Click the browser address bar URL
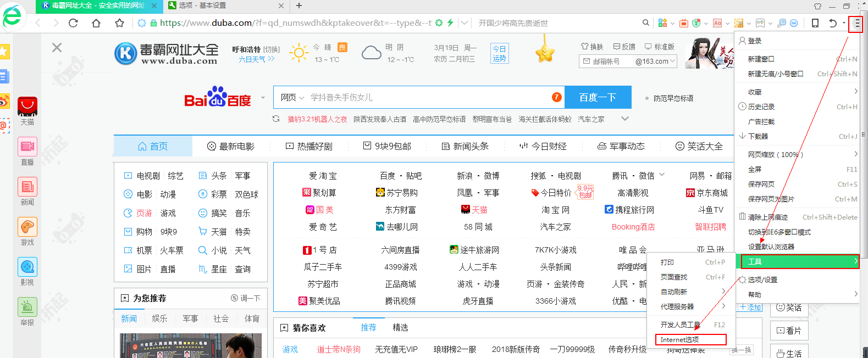Viewport: 868px width, 358px height. tap(296, 23)
